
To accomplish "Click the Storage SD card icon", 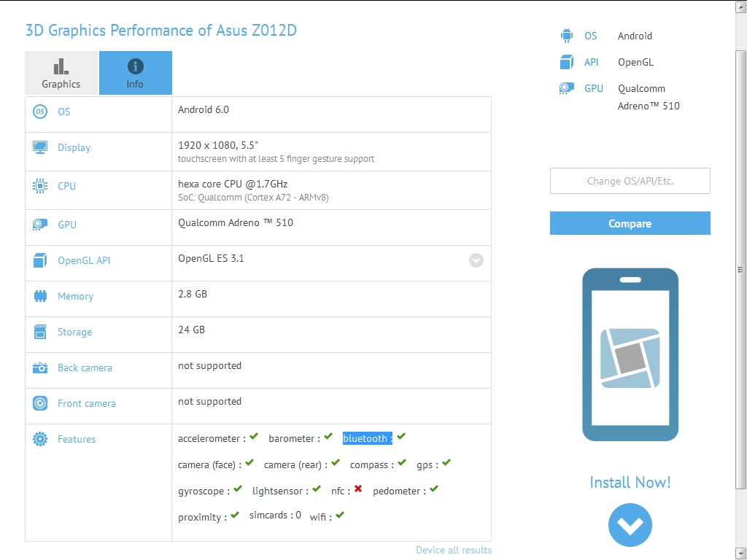I will [40, 332].
